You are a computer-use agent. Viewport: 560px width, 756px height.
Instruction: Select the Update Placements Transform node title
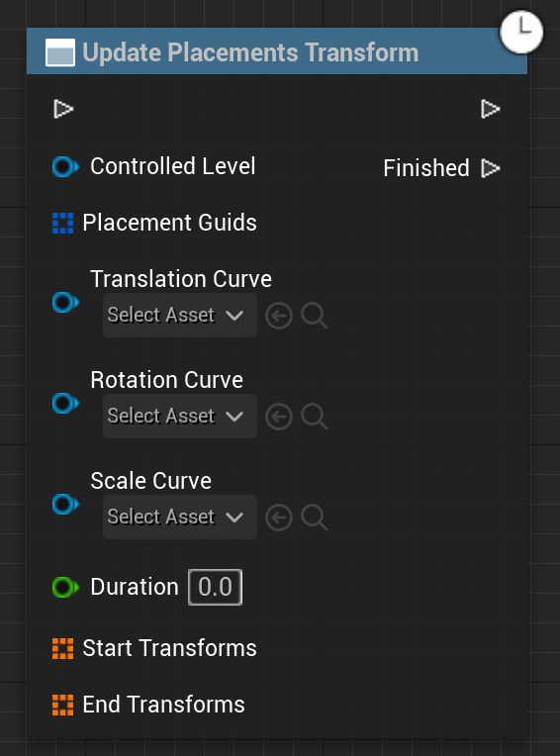coord(250,52)
